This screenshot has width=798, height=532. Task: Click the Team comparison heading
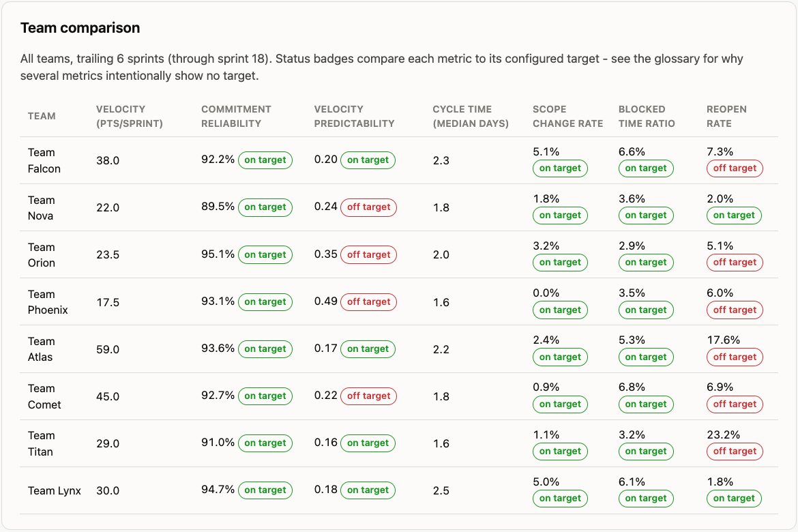click(x=80, y=28)
